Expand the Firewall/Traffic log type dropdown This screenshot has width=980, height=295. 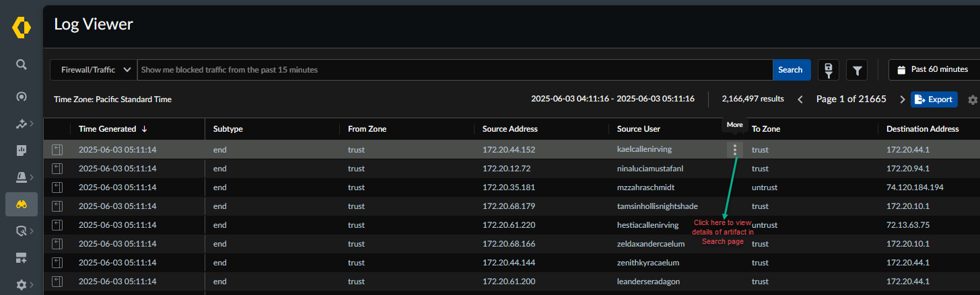94,70
